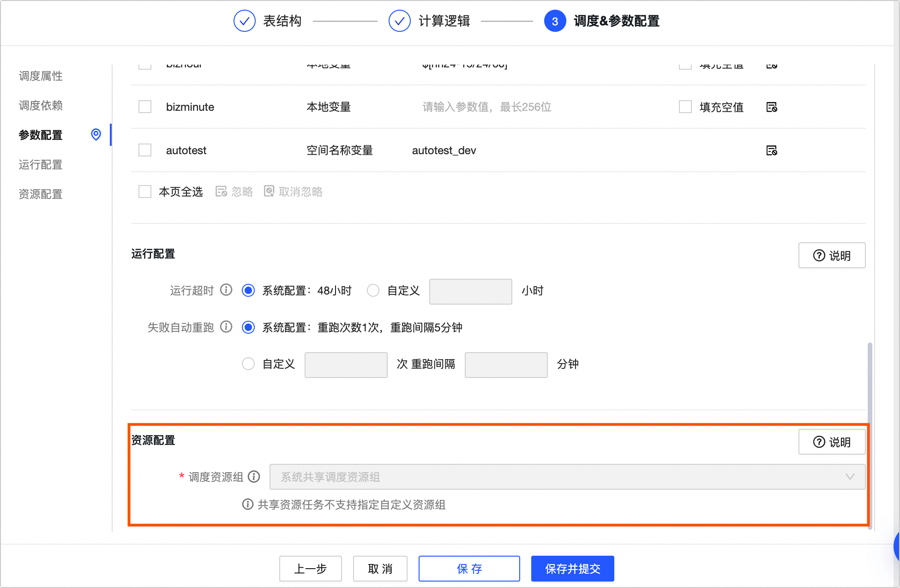
Task: Click the 表结构 step checkmark icon
Action: (244, 21)
